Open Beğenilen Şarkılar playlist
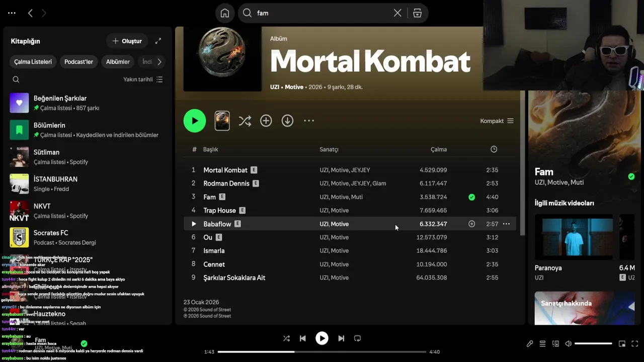 [x=88, y=103]
